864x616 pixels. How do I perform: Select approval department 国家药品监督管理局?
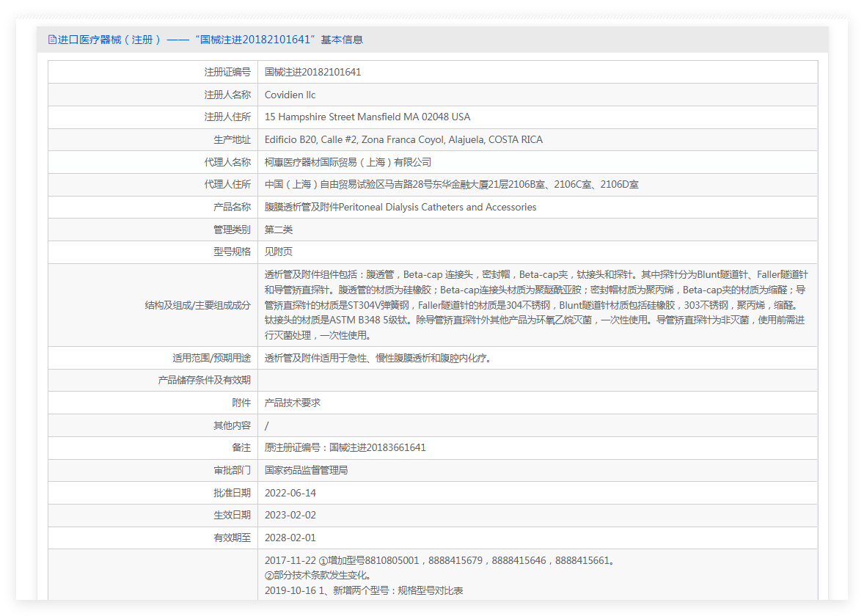coord(306,470)
